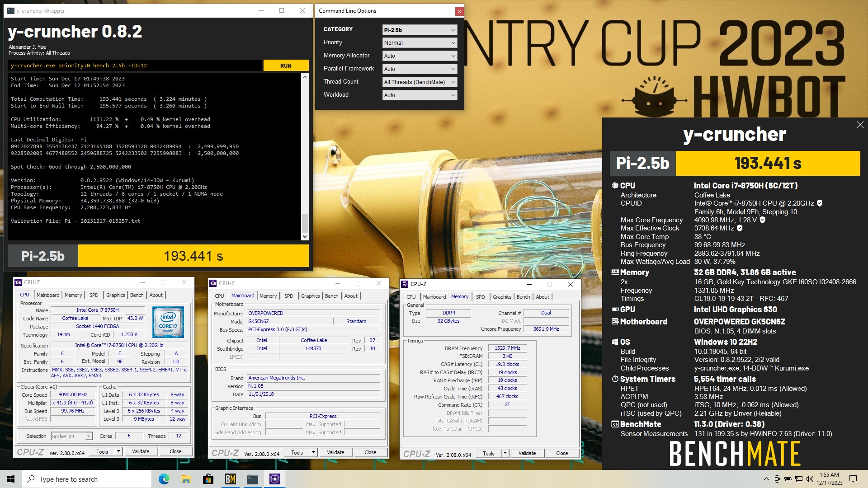Screen dimensions: 868x488
Task: Open the Priority dropdown set to Normal
Action: click(x=420, y=42)
